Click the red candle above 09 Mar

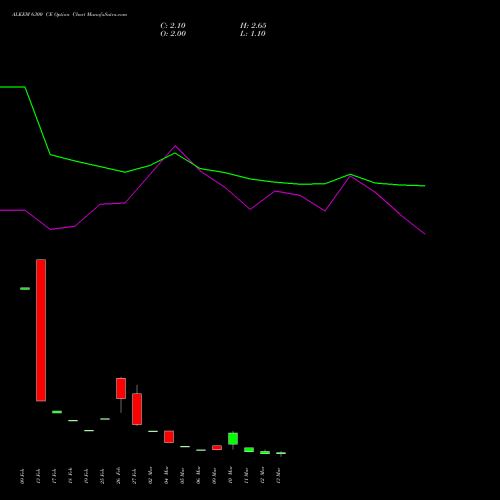tap(217, 448)
